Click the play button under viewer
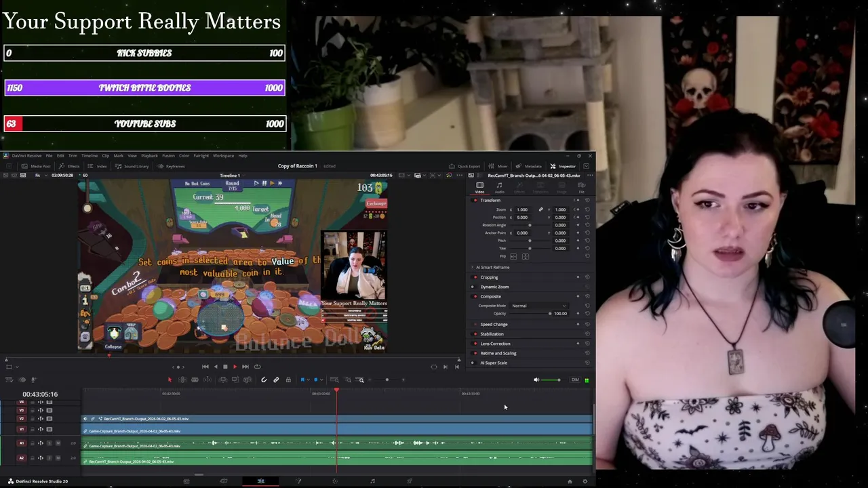The image size is (868, 488). coord(235,367)
